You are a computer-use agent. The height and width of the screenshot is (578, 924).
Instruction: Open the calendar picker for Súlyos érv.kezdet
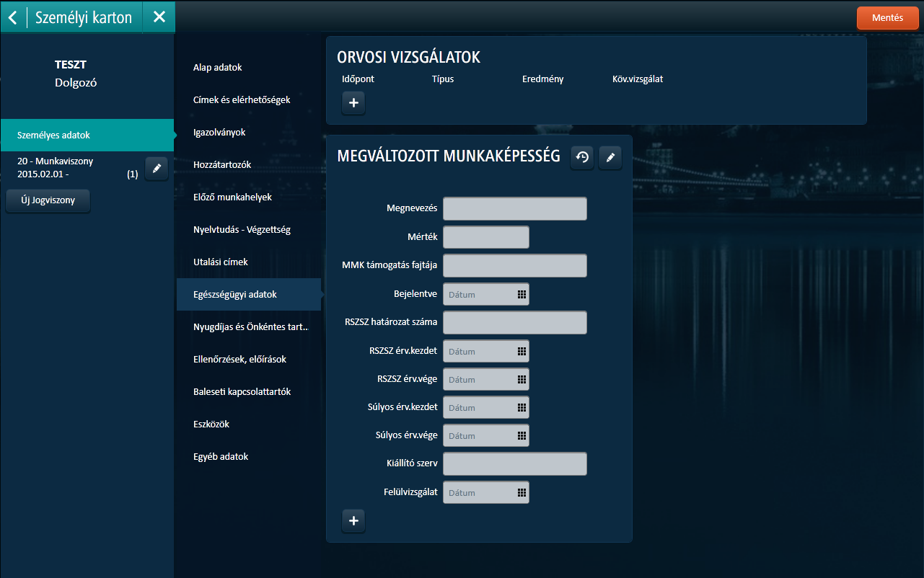(522, 407)
